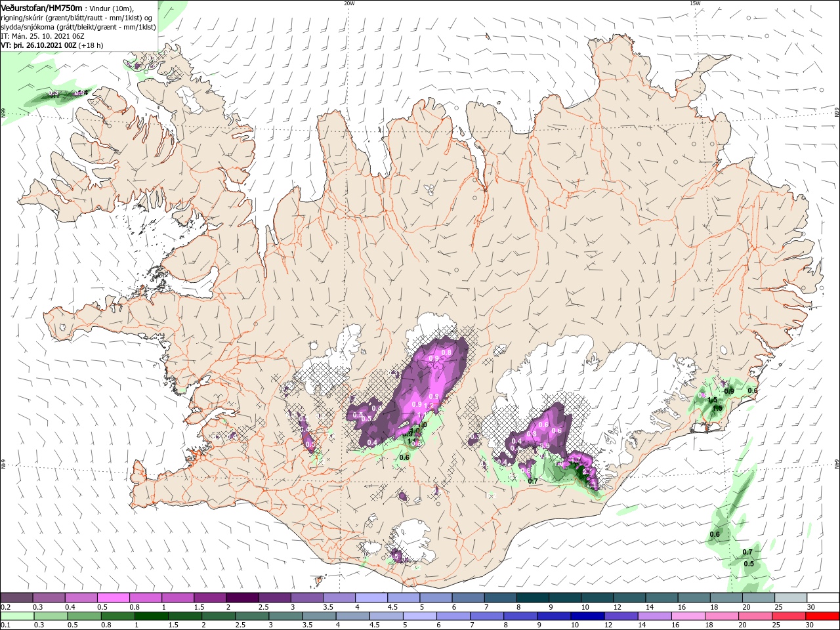Click the 0.5 value in the southeast ocean rain band
Screen dimensions: 840x630
click(749, 564)
